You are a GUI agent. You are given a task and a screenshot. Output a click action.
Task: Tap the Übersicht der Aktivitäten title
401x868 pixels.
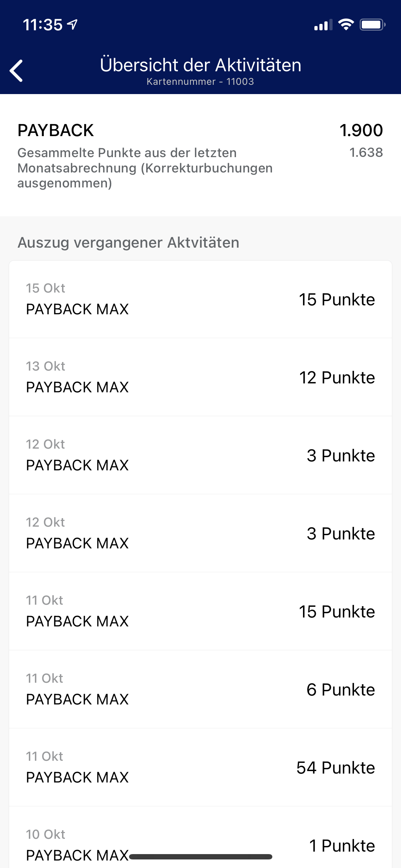[x=200, y=65]
